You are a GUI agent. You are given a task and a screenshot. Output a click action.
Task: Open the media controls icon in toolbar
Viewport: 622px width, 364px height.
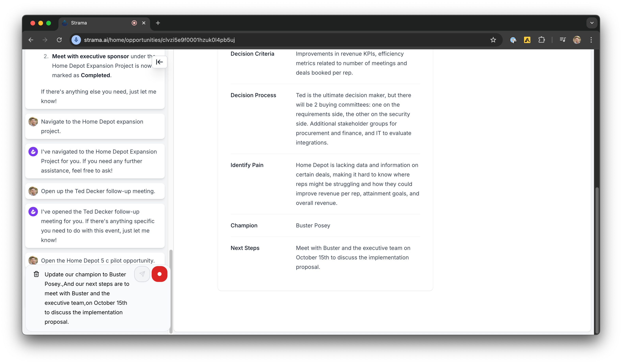563,40
